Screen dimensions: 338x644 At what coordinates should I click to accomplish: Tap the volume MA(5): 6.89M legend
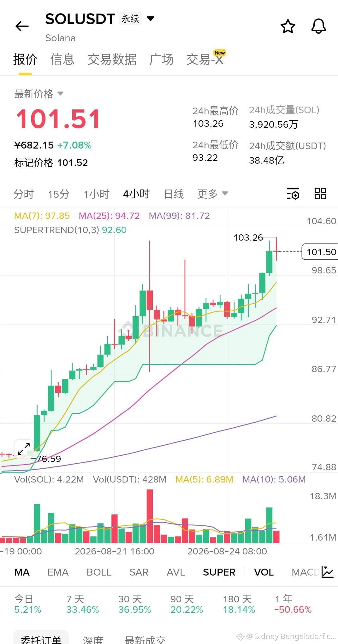coord(204,479)
